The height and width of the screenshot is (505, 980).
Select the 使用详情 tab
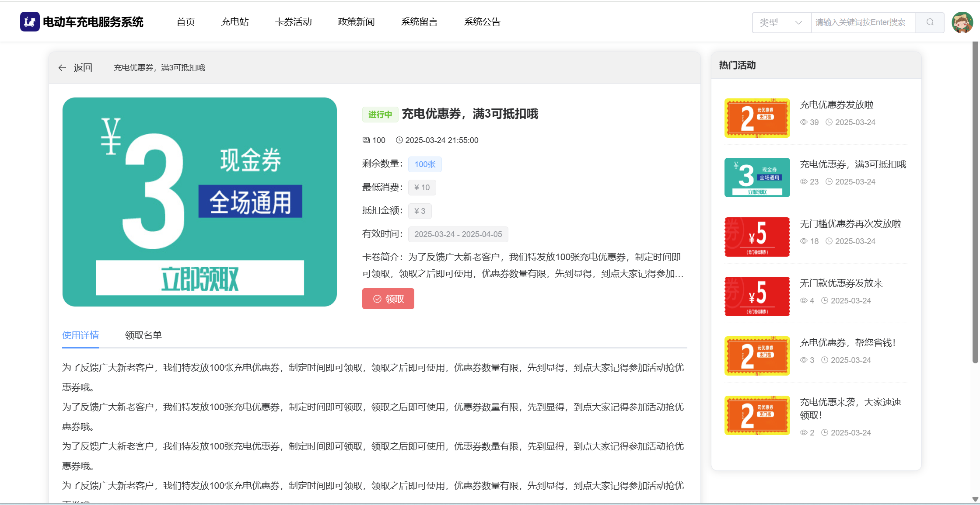tap(80, 335)
